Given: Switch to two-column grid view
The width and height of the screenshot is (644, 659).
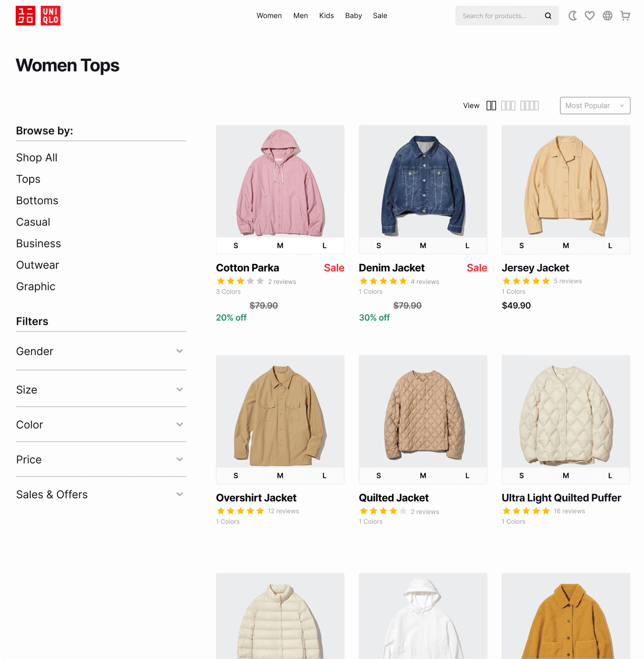Looking at the screenshot, I should (x=491, y=105).
